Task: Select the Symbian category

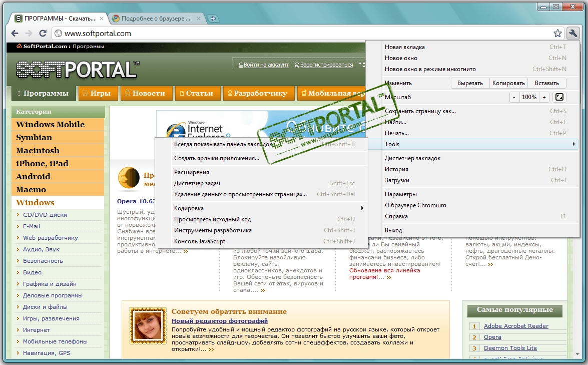Action: (58, 138)
